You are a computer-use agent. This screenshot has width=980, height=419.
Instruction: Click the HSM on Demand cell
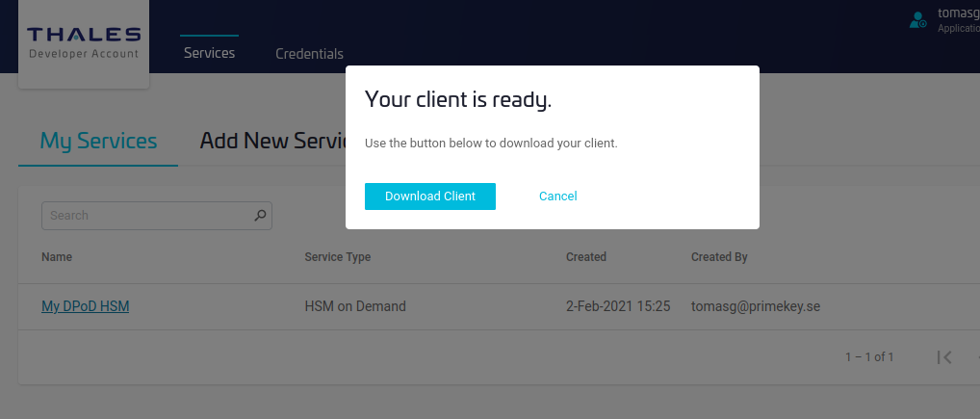[355, 306]
